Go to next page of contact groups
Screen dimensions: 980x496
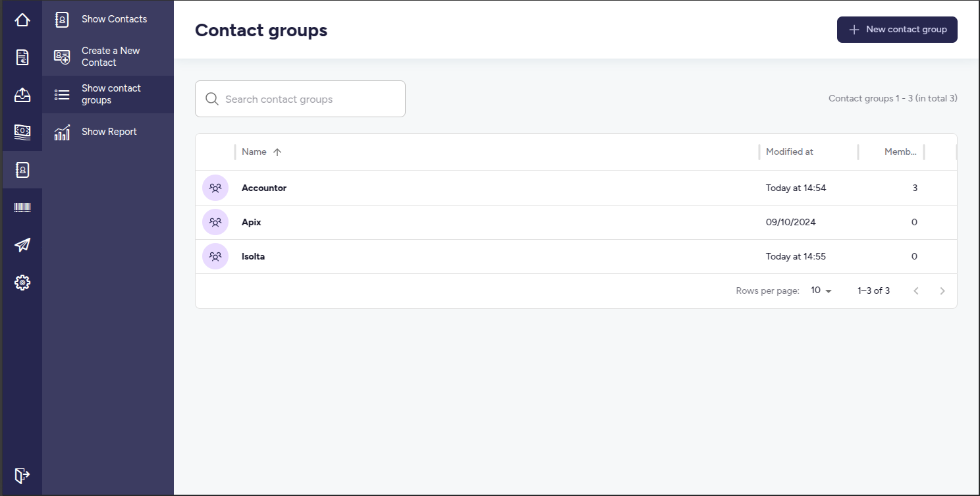[942, 290]
